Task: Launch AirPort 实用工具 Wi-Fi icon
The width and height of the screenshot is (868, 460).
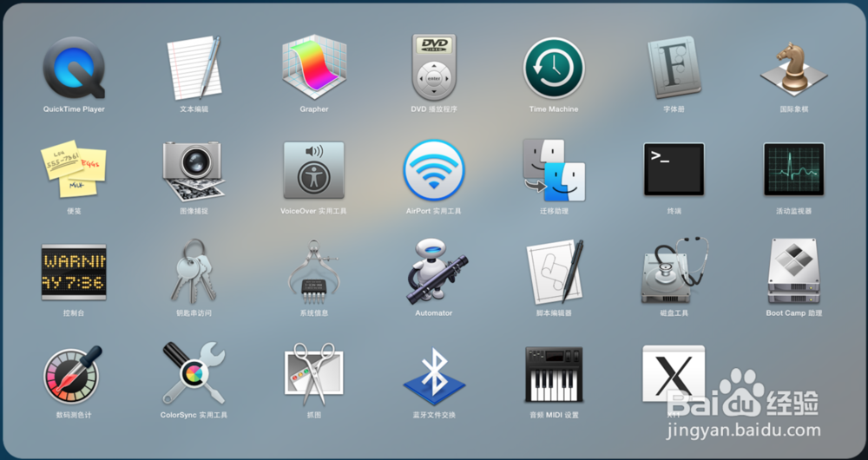Action: (x=434, y=170)
